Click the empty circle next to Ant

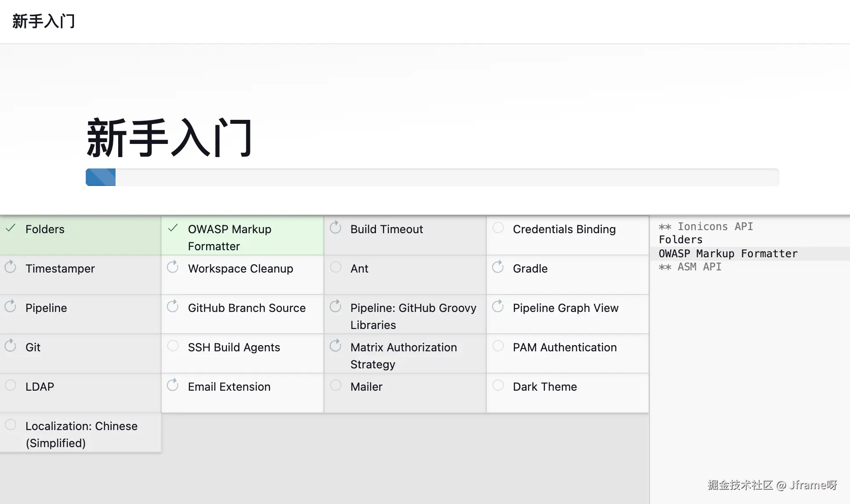(336, 267)
